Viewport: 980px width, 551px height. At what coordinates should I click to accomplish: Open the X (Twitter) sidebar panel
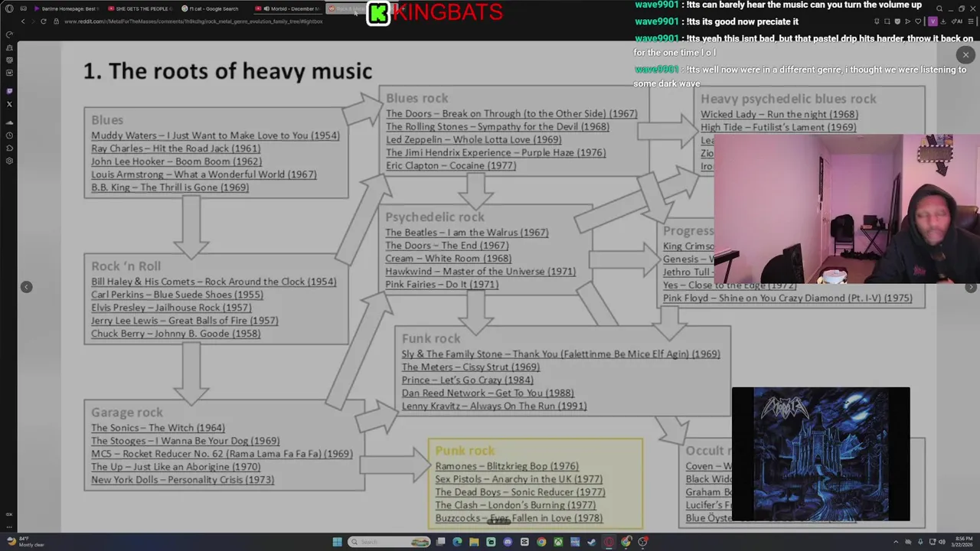(9, 104)
